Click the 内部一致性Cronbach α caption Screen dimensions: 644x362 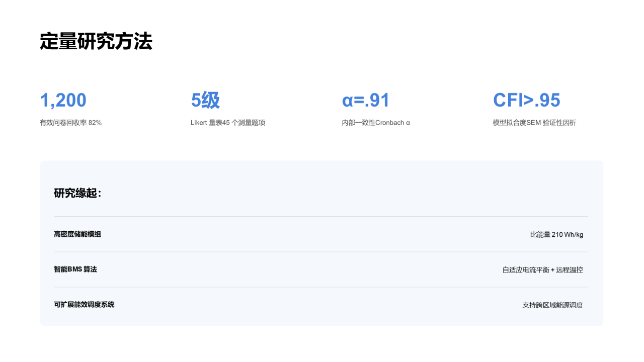click(x=376, y=123)
